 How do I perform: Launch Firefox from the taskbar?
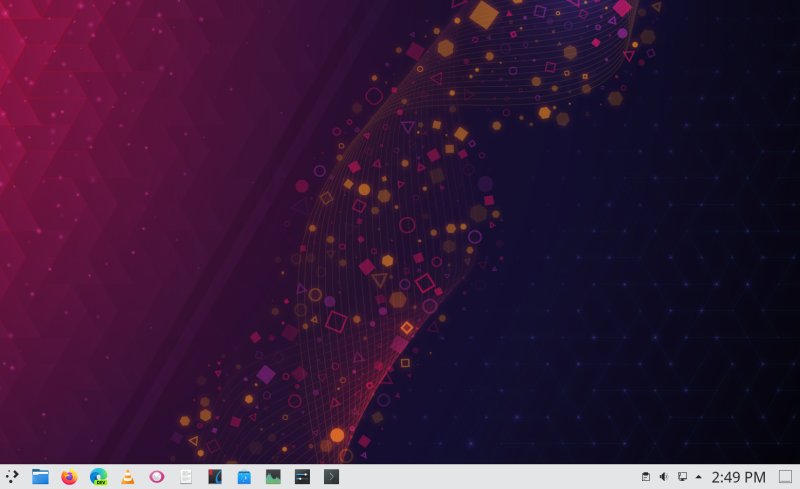pyautogui.click(x=69, y=477)
